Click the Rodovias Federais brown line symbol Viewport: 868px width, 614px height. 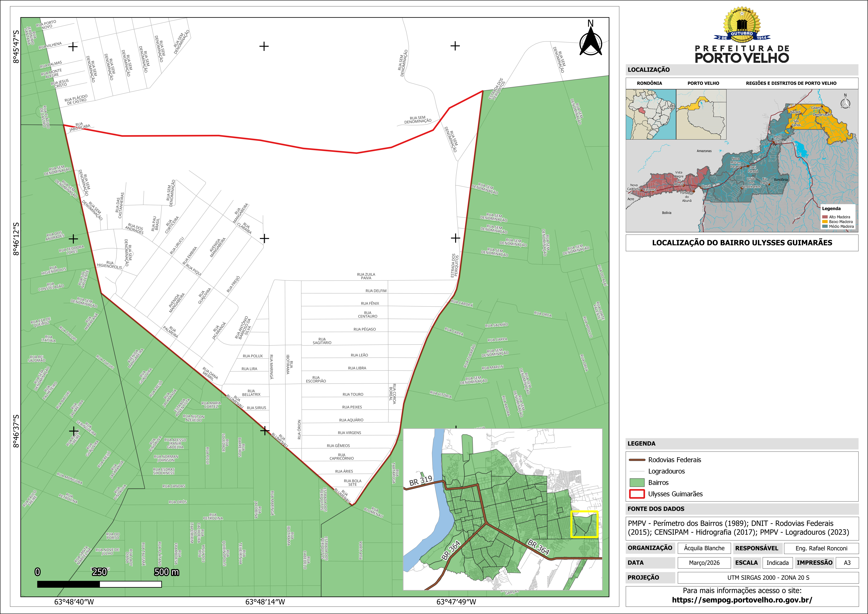pos(637,460)
